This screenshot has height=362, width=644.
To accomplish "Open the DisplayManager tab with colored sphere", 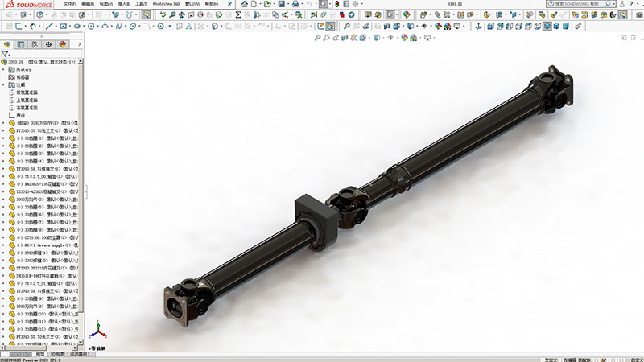I will point(63,44).
